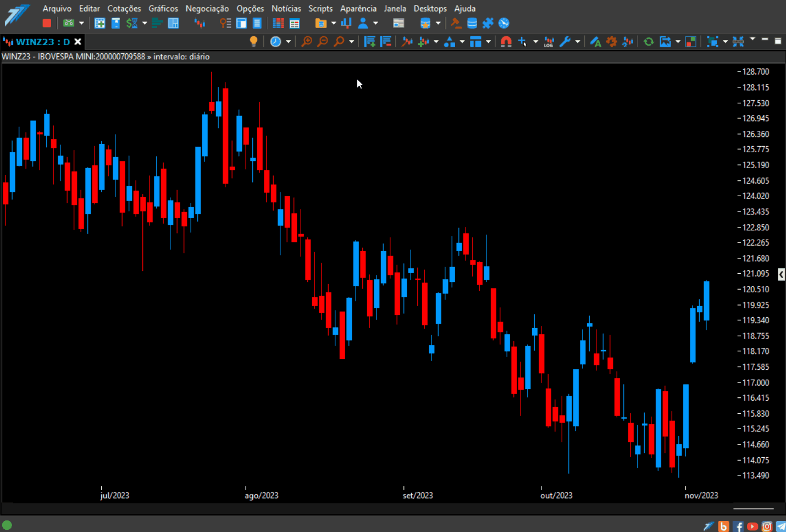Screen dimensions: 786x532
Task: Open the Instagram icon in status bar
Action: click(767, 527)
